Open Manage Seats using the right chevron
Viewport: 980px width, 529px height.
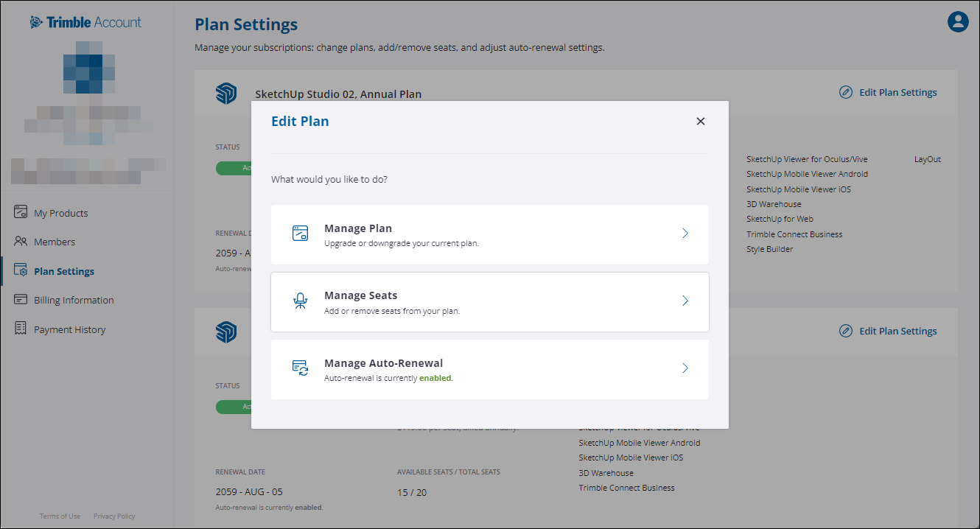tap(685, 300)
